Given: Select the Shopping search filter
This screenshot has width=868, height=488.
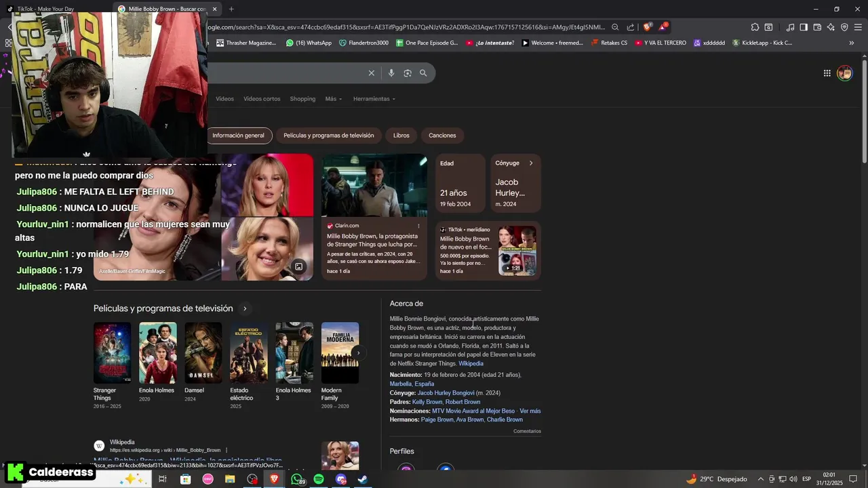Looking at the screenshot, I should click(302, 99).
